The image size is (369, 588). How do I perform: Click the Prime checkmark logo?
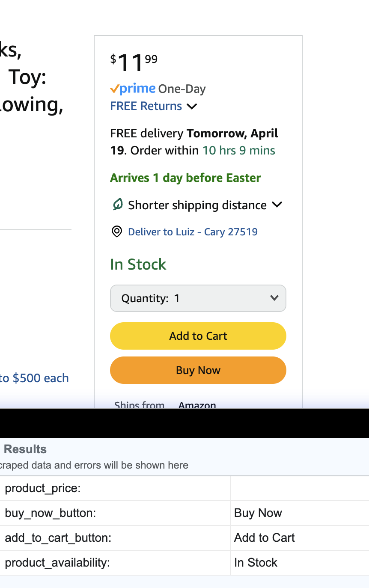[x=133, y=89]
